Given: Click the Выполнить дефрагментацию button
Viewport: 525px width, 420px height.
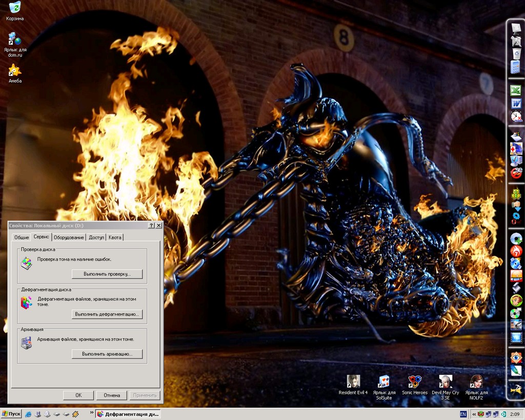Looking at the screenshot, I should (107, 314).
